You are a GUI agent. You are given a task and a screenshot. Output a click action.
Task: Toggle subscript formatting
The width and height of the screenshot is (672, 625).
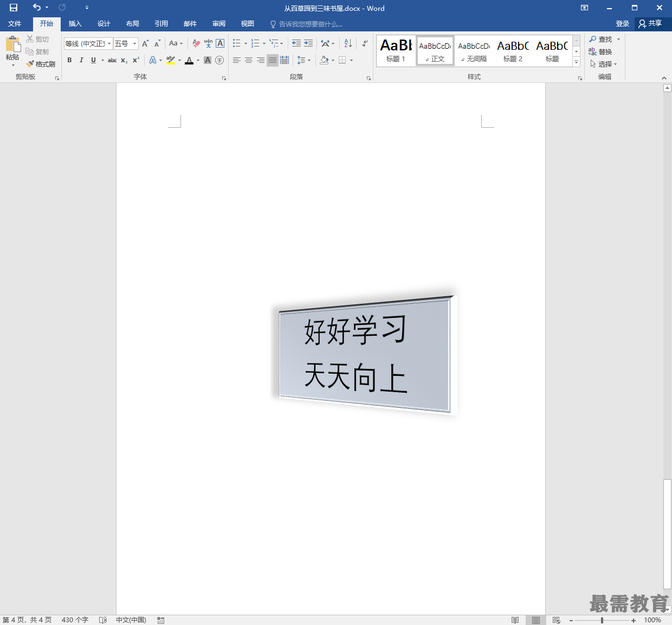(x=124, y=60)
